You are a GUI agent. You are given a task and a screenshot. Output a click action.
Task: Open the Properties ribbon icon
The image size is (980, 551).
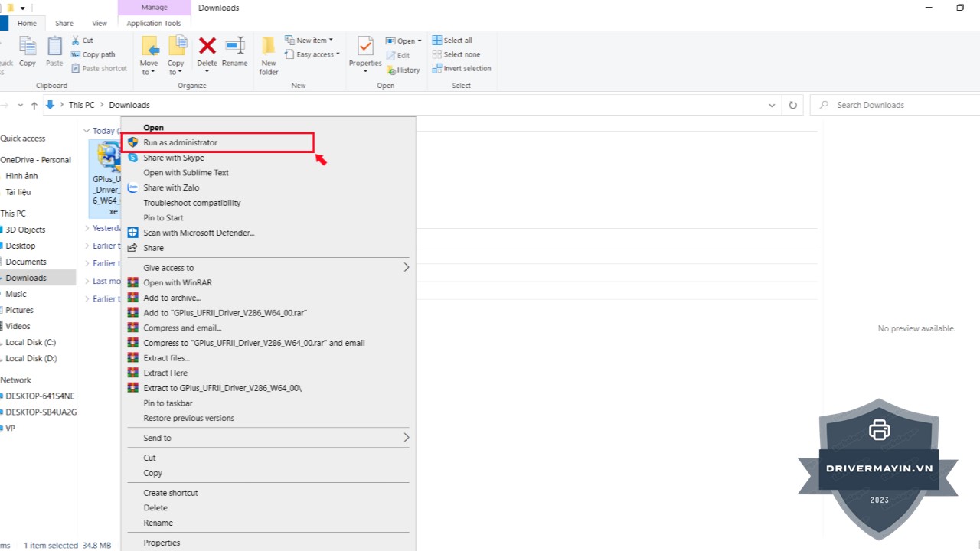pyautogui.click(x=365, y=47)
